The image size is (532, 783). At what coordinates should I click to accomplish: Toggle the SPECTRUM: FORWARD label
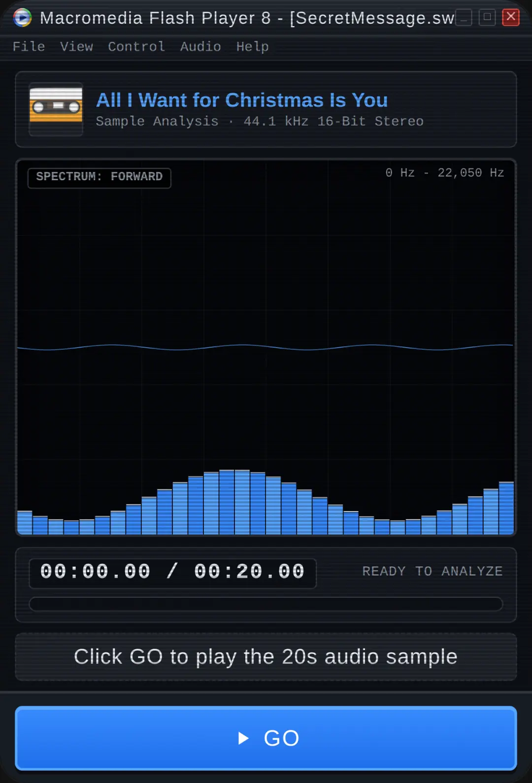(x=100, y=177)
